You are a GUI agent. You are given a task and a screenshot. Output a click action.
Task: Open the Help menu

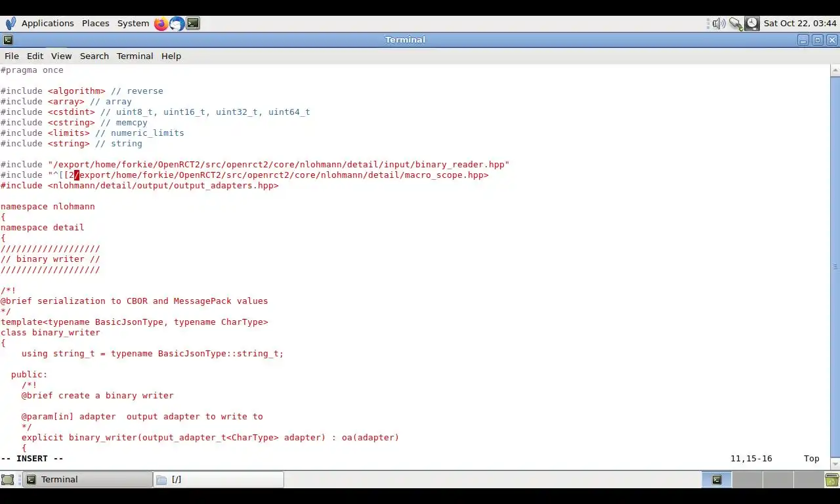[x=171, y=56]
